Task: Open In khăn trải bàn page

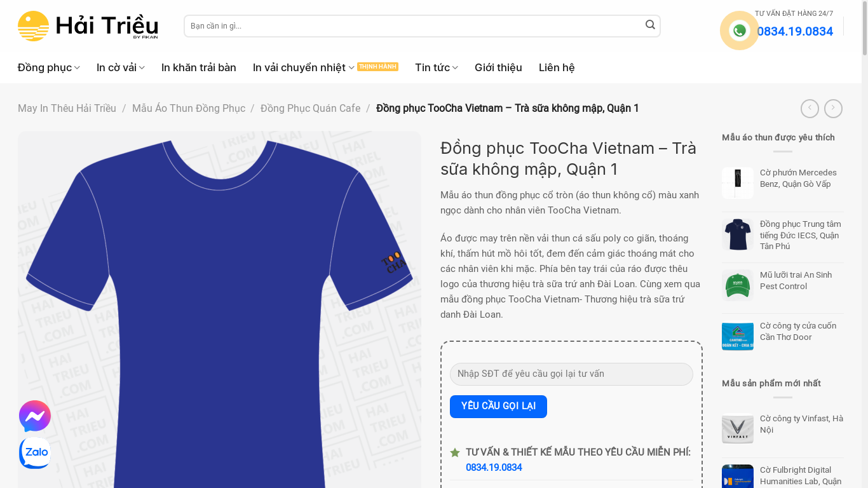Action: [199, 67]
